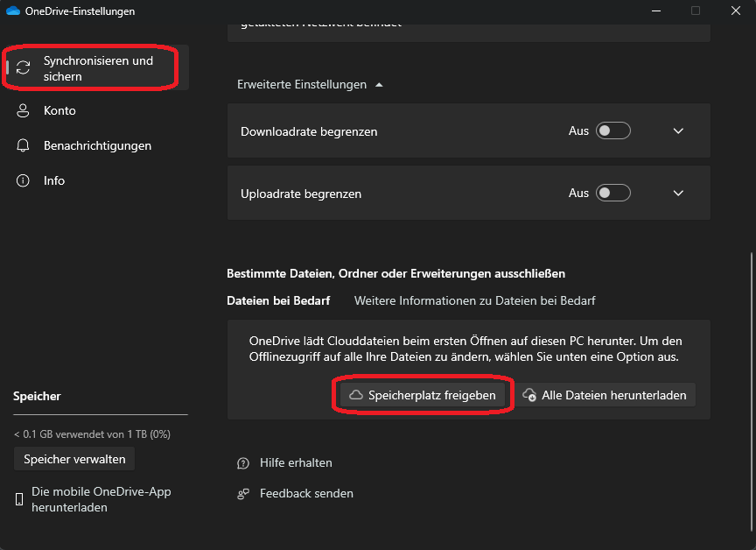Click the Speicherplatz freigeben button
Viewport: 756px width, 550px height.
(x=423, y=395)
